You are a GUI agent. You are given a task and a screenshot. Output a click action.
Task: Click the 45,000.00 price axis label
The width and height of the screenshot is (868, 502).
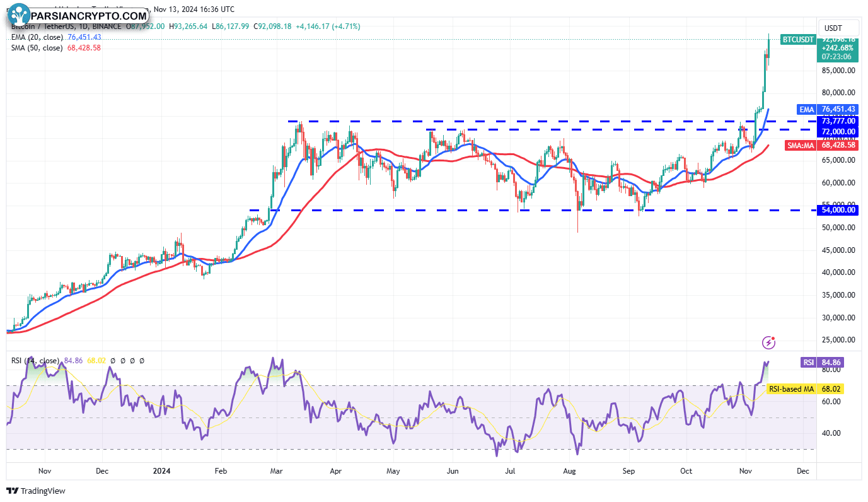[837, 250]
